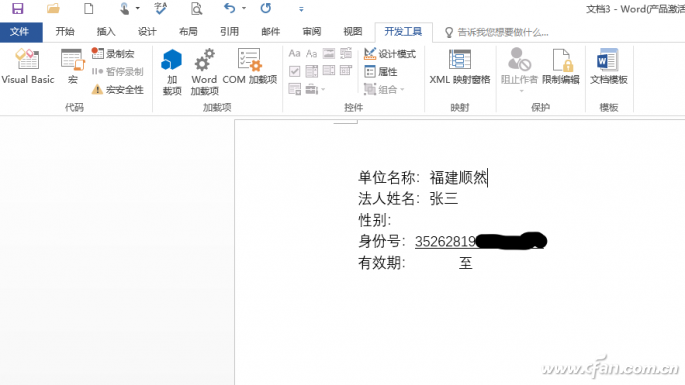Insert date picker content control
Screen dimensions: 685x385
coord(346,70)
